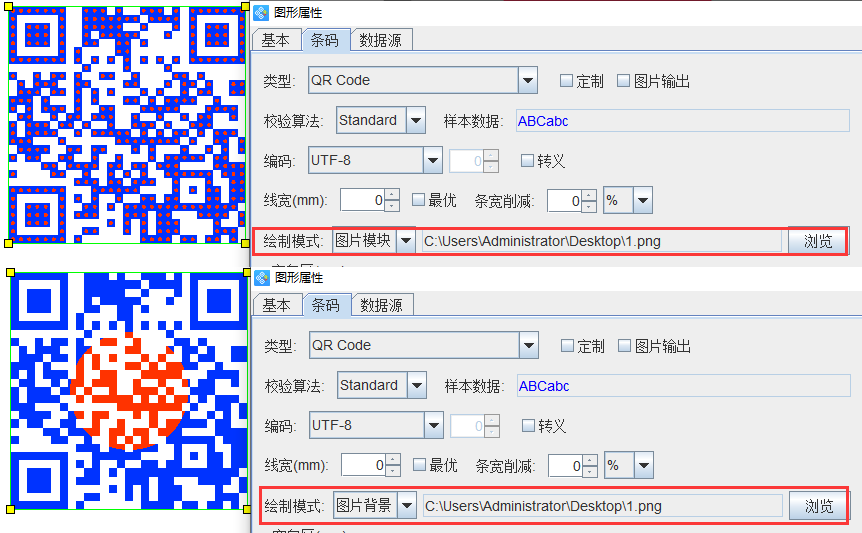This screenshot has height=533, width=862.
Task: Switch to 条码 tab in upper dialog
Action: [325, 40]
